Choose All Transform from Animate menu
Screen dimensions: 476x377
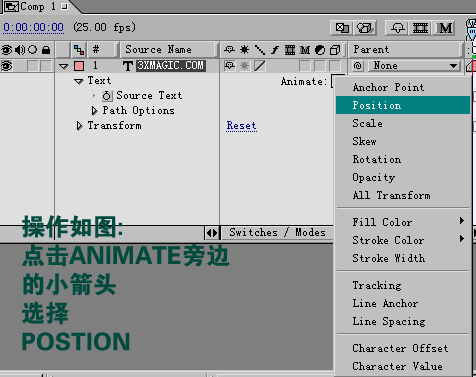403,195
